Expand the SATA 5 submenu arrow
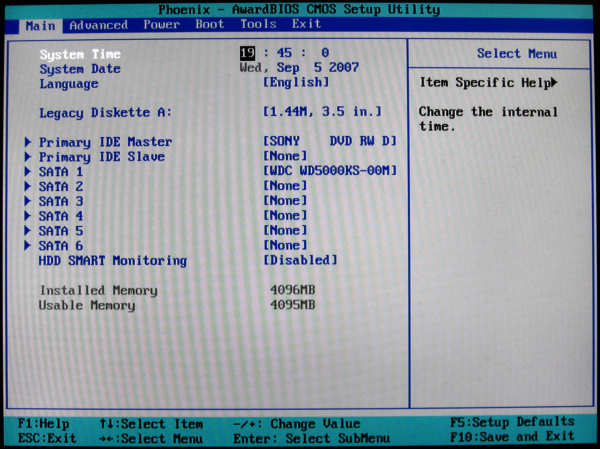 [28, 230]
